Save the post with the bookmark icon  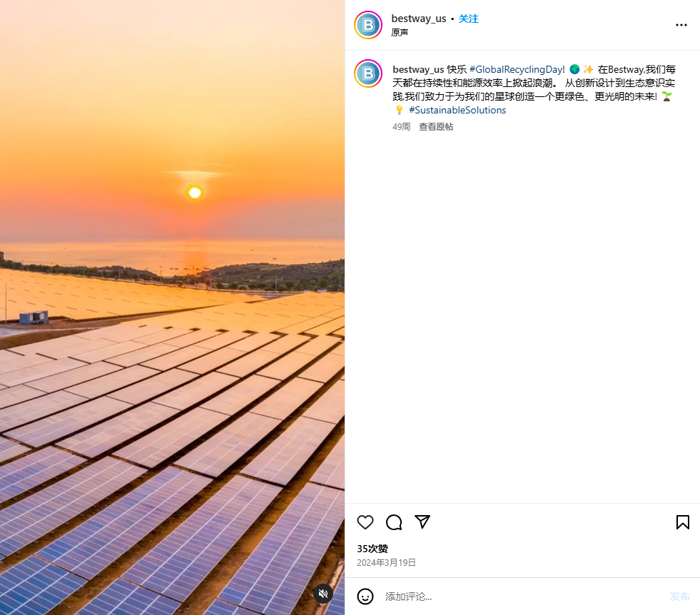point(682,522)
